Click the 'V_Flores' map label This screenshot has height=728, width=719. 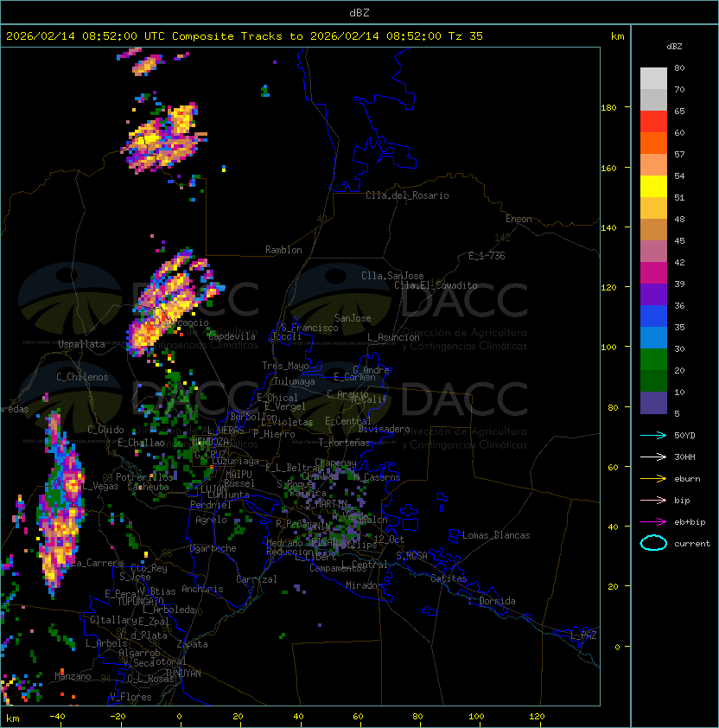tap(130, 697)
